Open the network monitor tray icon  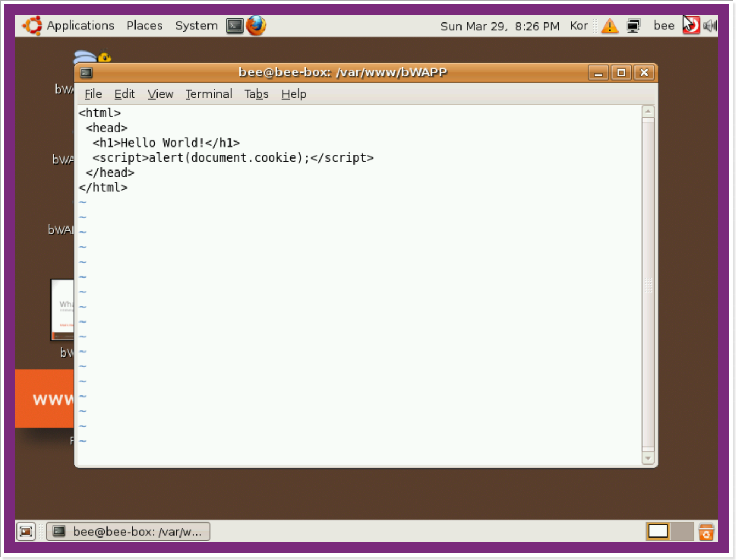click(633, 26)
